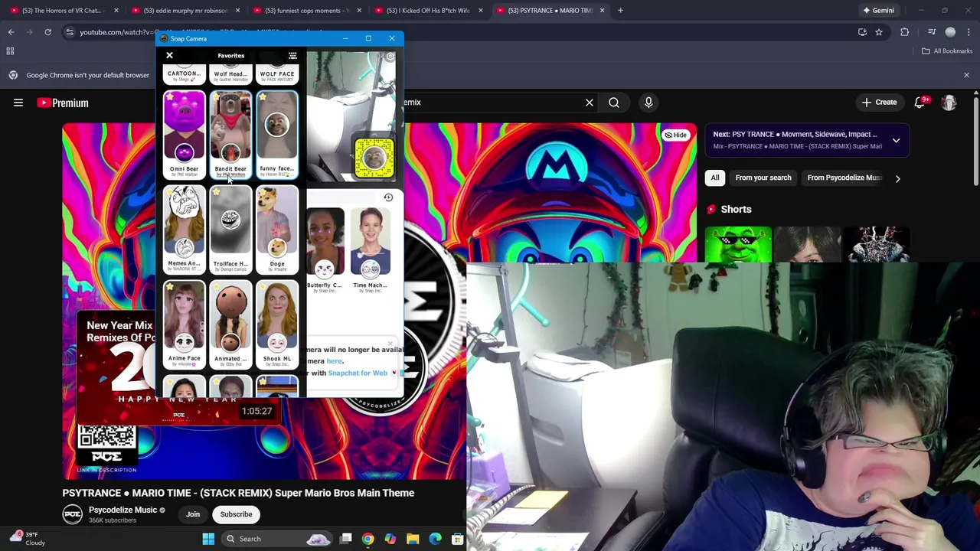Bookmark this page with the star
Image resolution: width=980 pixels, height=551 pixels.
click(879, 32)
